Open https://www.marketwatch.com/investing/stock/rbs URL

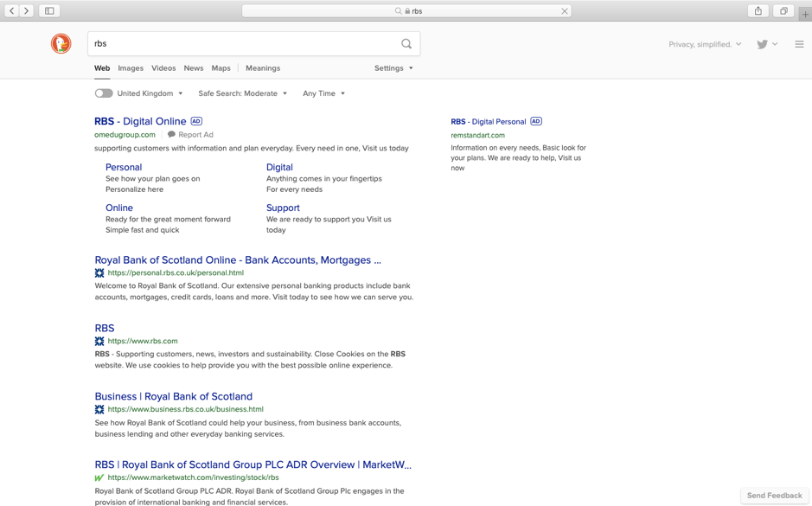(193, 478)
